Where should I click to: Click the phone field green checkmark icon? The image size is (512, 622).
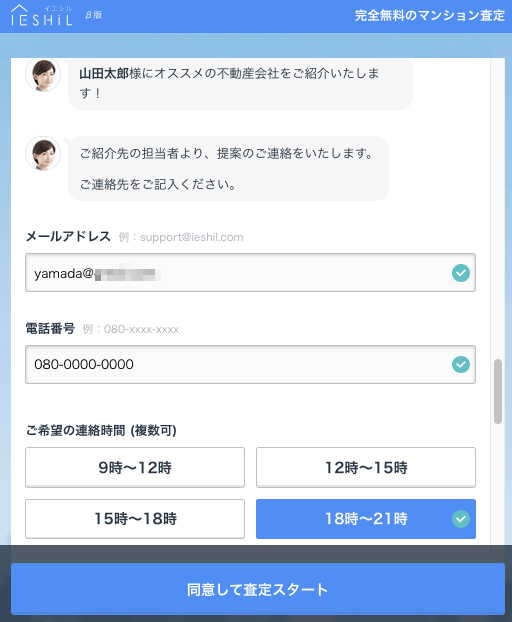point(461,364)
